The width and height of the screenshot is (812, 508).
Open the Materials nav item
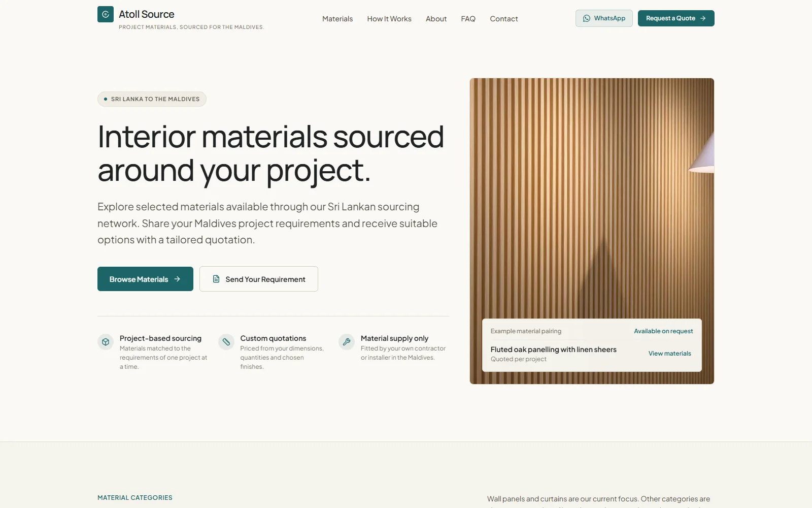coord(337,19)
